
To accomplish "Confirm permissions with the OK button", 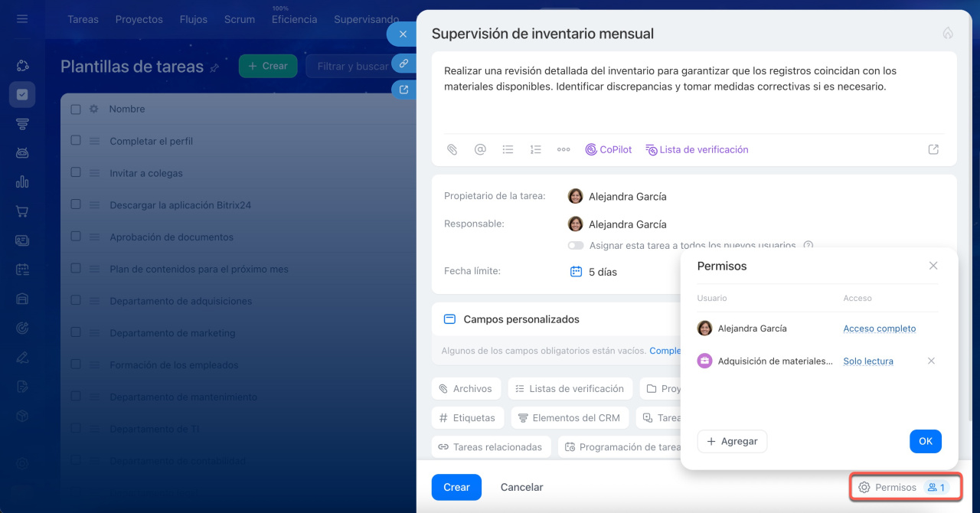I will click(x=926, y=441).
